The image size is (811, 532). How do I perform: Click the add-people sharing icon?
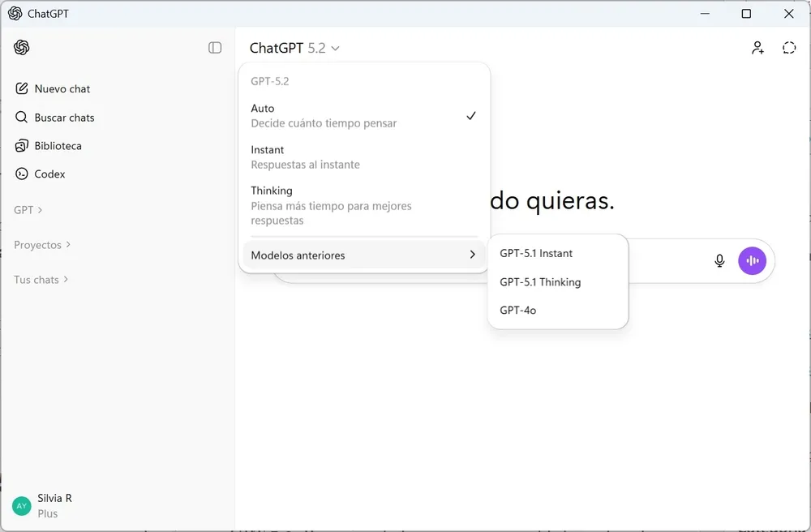tap(757, 47)
